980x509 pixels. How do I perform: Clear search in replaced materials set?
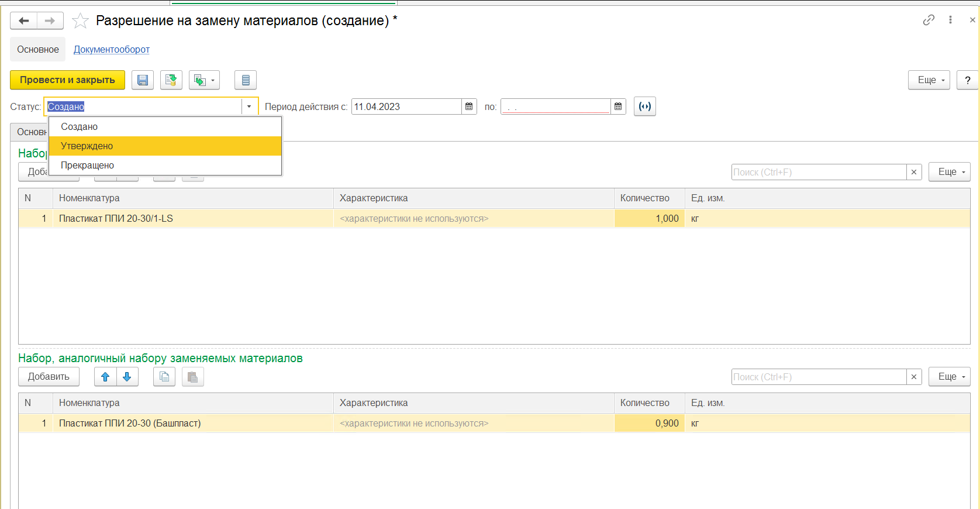[914, 172]
